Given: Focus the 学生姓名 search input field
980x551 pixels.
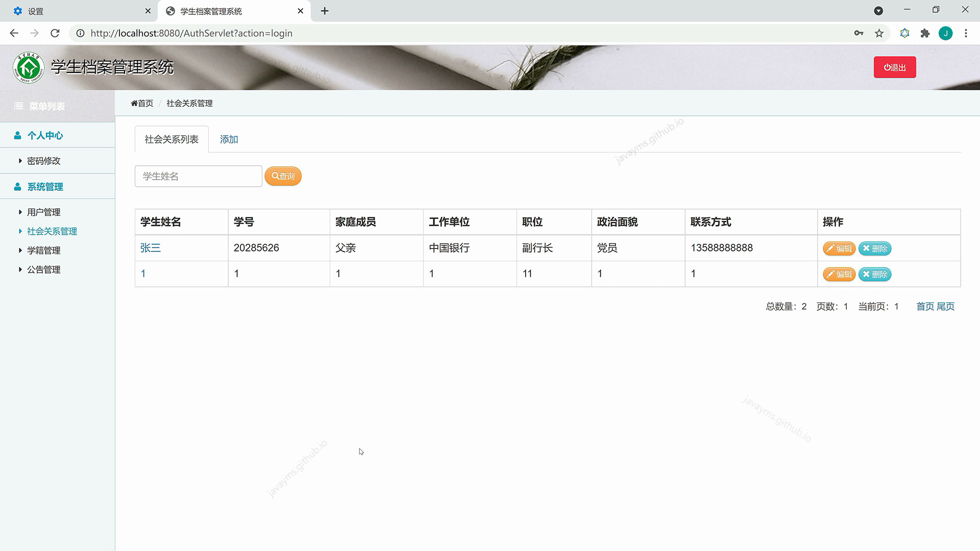Looking at the screenshot, I should coord(198,176).
